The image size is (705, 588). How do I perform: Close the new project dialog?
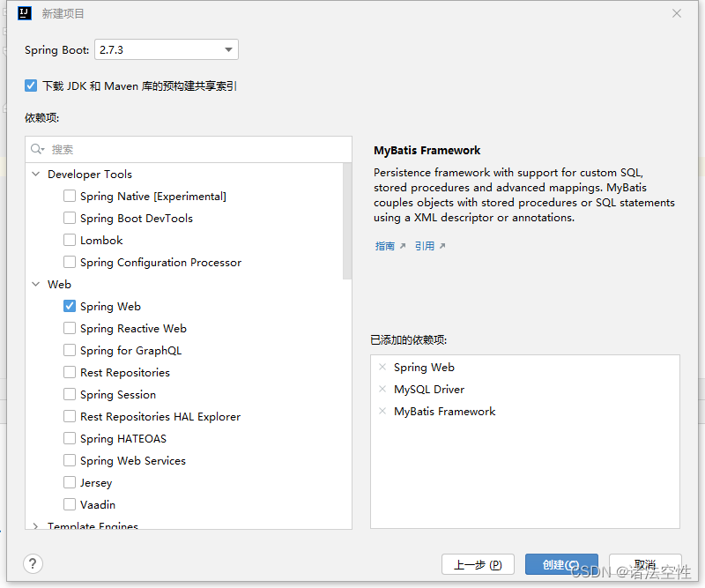[x=677, y=13]
